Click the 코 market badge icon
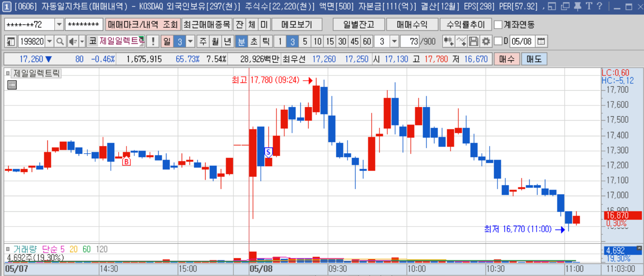 point(92,42)
